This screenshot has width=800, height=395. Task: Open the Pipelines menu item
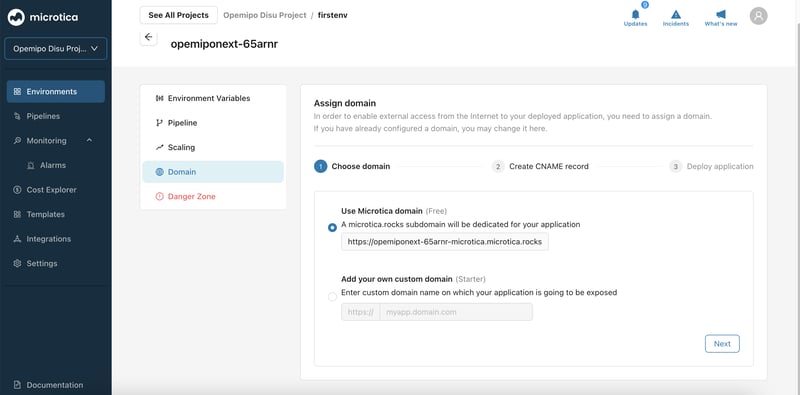coord(56,116)
